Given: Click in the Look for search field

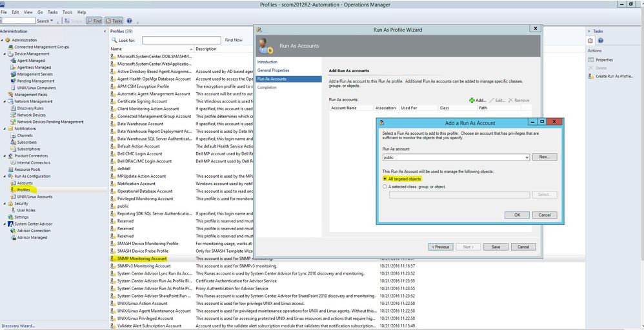Looking at the screenshot, I should click(181, 40).
